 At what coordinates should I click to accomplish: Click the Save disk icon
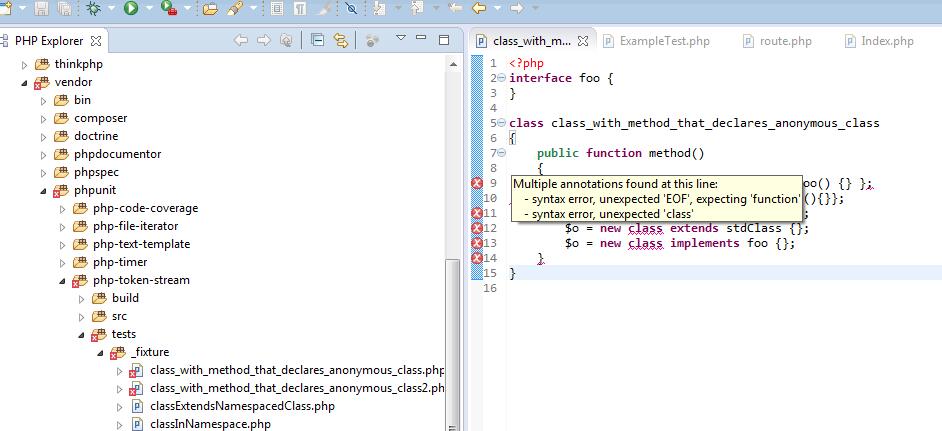tap(41, 9)
